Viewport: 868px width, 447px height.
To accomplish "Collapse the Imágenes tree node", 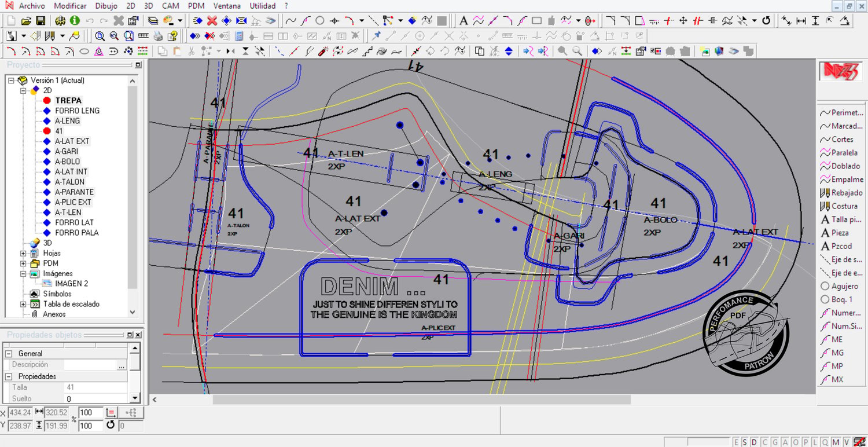I will (24, 273).
